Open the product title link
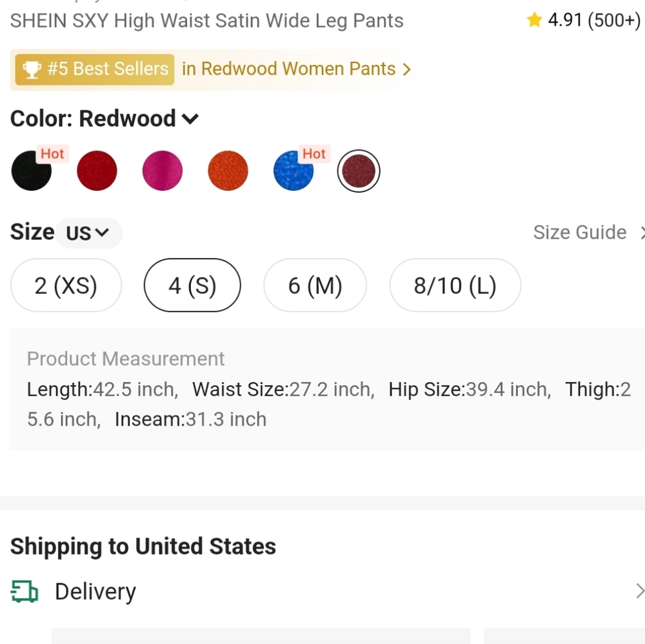 coord(206,21)
